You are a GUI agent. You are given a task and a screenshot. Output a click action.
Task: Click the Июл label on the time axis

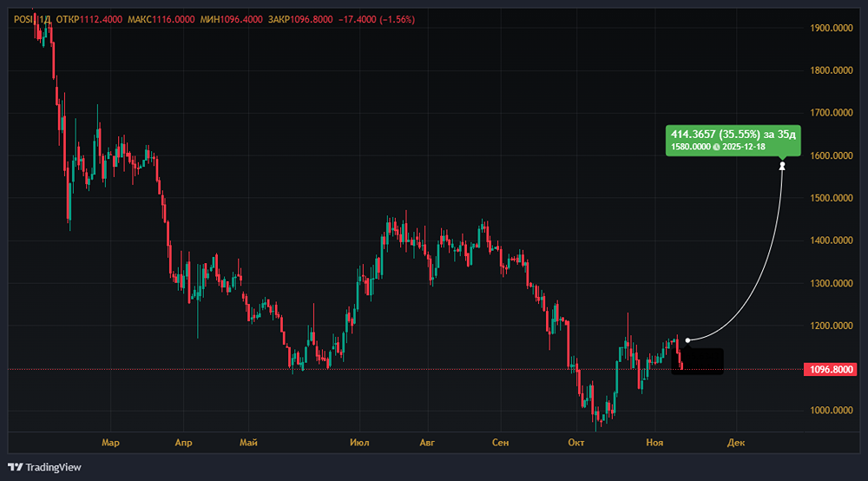359,443
